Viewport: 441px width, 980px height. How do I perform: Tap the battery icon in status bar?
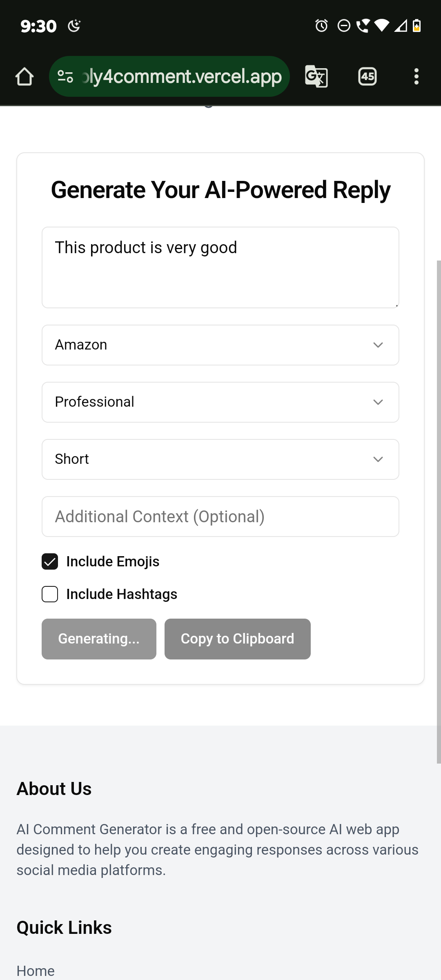416,26
